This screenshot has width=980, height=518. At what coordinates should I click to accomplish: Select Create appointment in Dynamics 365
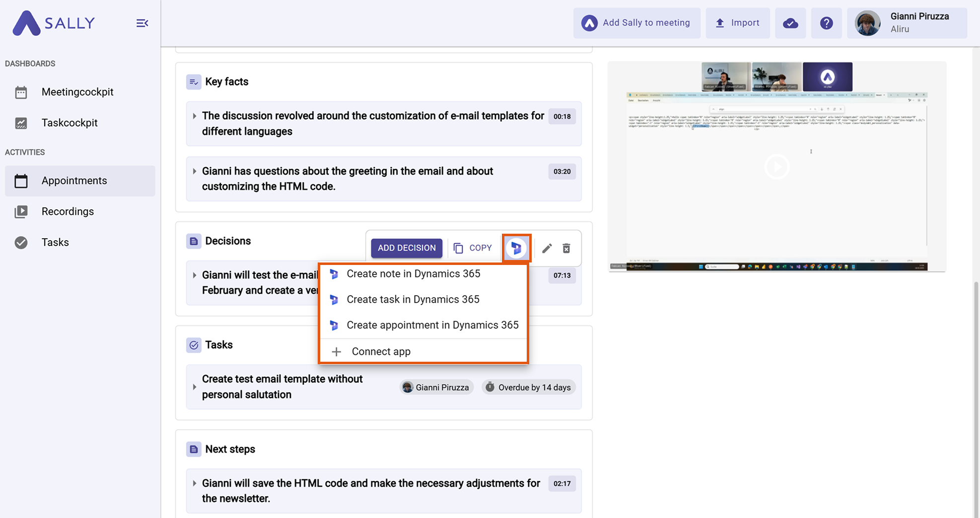(423, 325)
